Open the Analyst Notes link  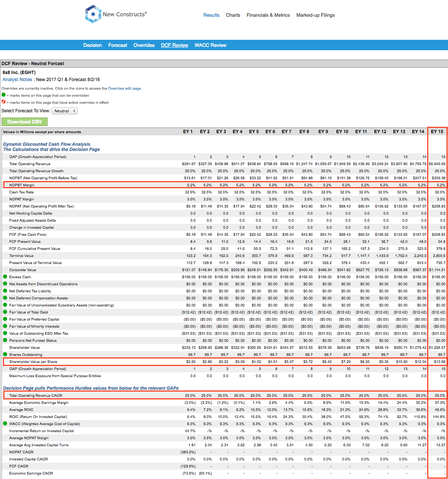pos(17,80)
